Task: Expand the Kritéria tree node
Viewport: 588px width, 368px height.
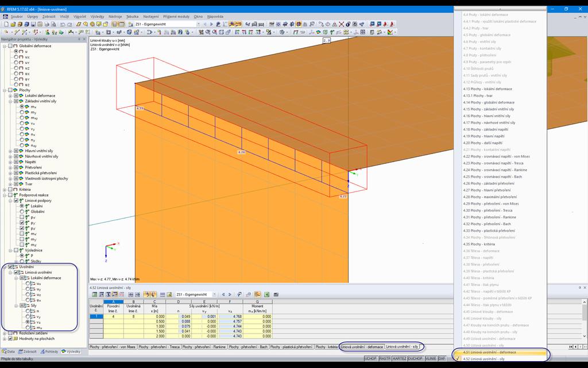Action: click(5, 190)
